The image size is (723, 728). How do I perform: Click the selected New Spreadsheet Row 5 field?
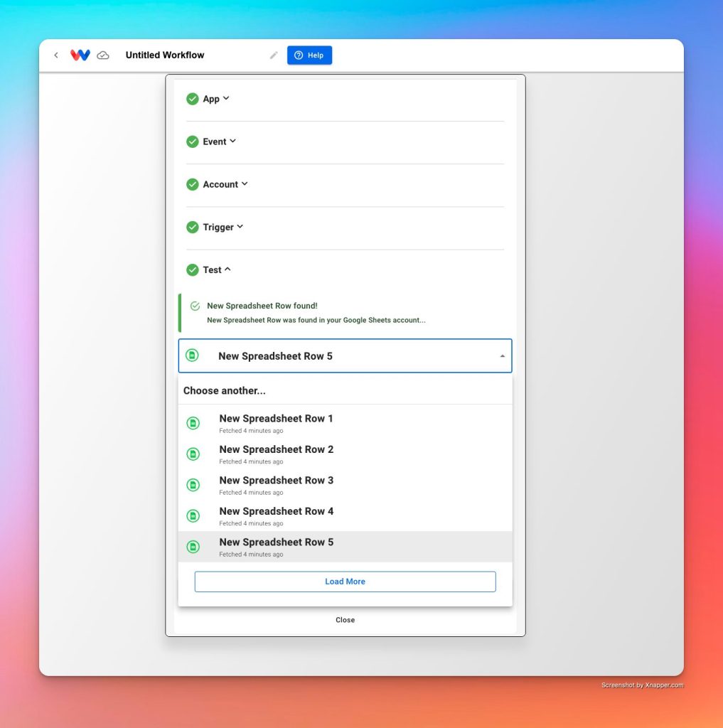345,355
